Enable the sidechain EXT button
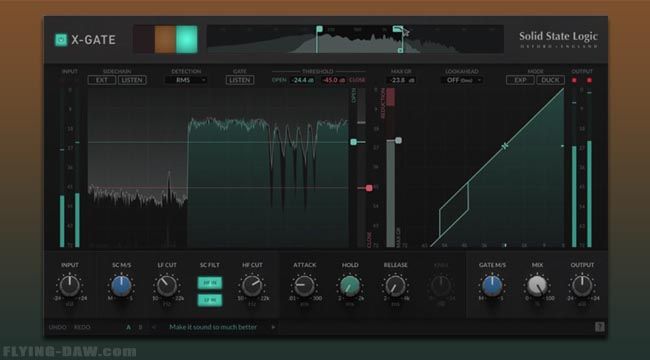Screen dimensions: 650x360 (x=102, y=80)
